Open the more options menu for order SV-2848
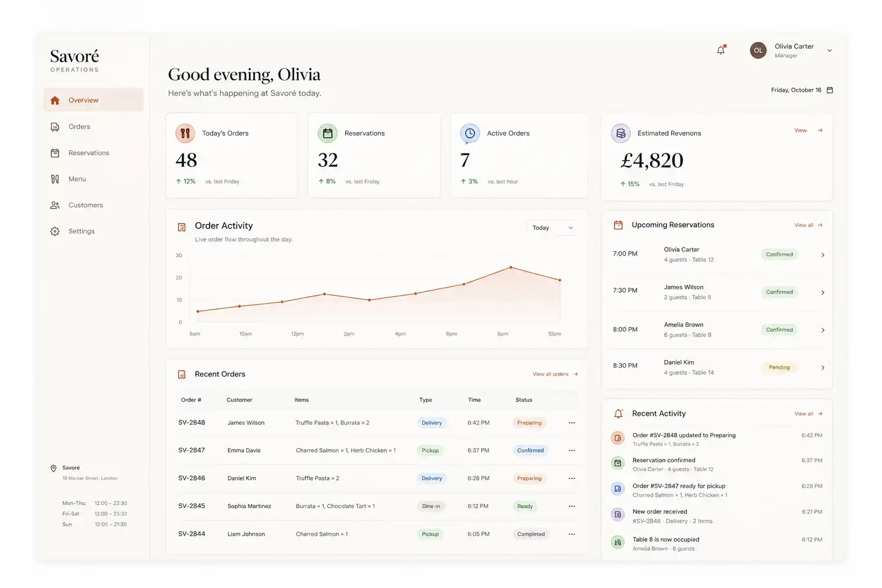The height and width of the screenshot is (588, 882). pos(572,423)
